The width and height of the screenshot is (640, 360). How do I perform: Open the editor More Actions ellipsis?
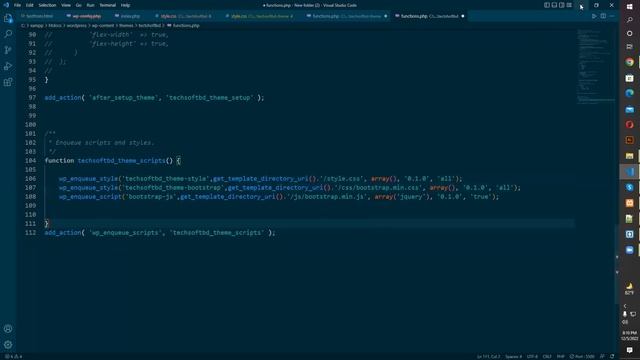coord(612,16)
